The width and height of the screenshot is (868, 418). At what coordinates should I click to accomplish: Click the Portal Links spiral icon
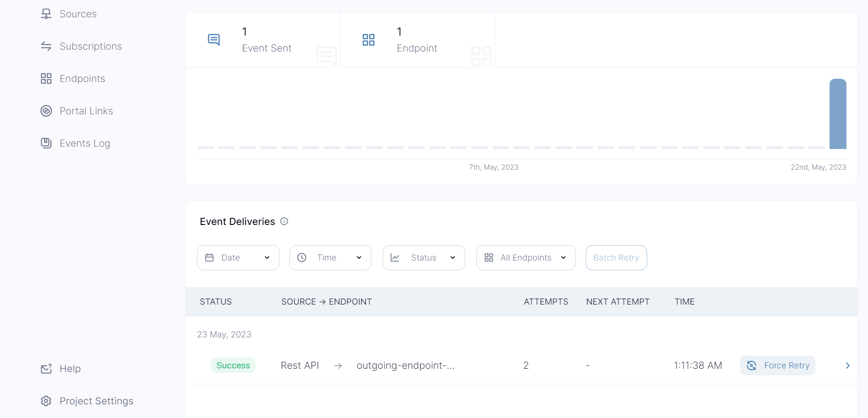coord(46,111)
